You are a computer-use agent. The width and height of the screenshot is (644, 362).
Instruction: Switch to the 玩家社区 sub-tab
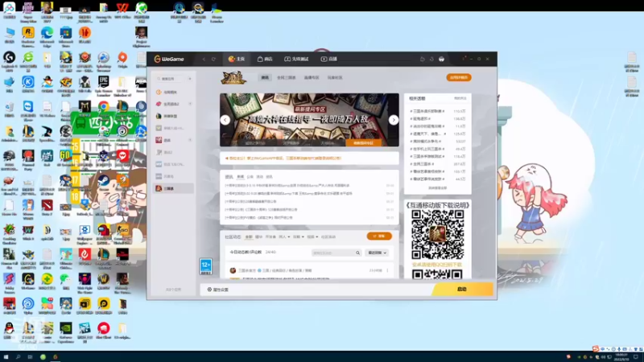point(335,77)
